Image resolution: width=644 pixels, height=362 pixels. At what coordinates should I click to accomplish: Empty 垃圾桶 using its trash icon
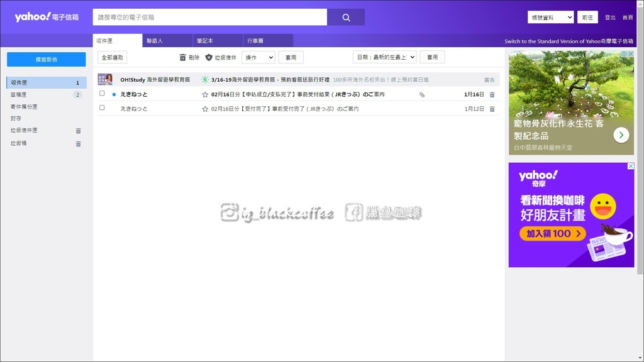pos(78,143)
